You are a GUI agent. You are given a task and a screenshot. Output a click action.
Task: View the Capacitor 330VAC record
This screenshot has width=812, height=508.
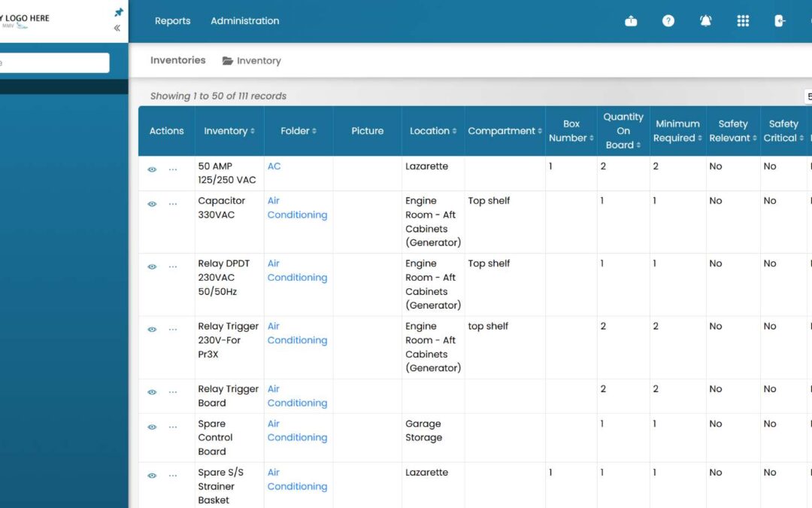point(152,204)
